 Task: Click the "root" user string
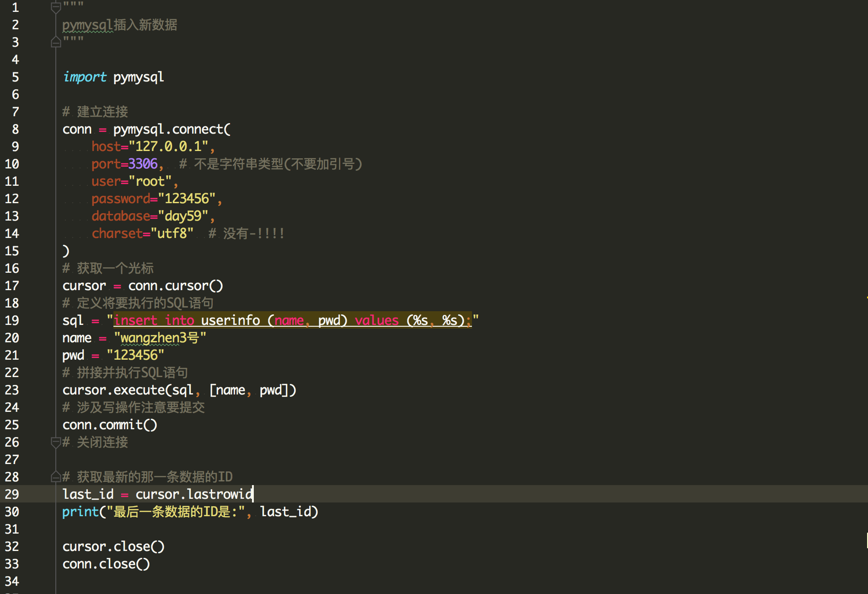pos(150,181)
